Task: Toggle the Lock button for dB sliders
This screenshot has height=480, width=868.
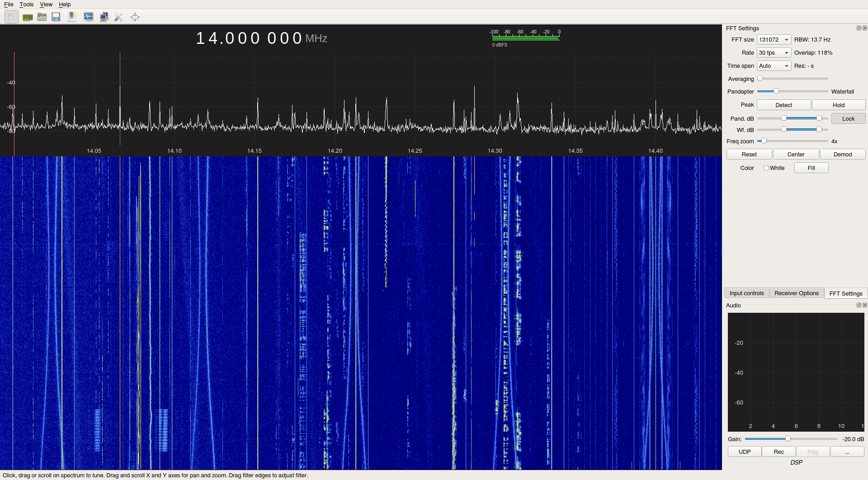Action: (x=848, y=119)
